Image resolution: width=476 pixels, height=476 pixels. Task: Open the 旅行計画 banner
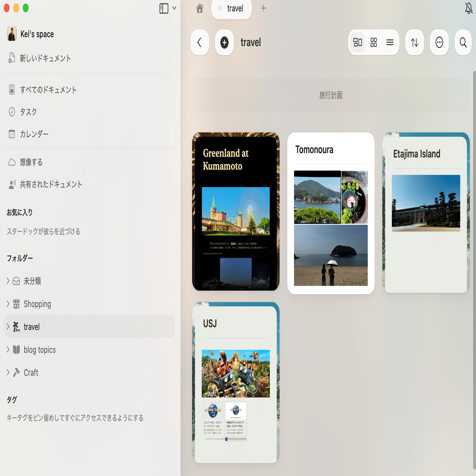click(331, 96)
